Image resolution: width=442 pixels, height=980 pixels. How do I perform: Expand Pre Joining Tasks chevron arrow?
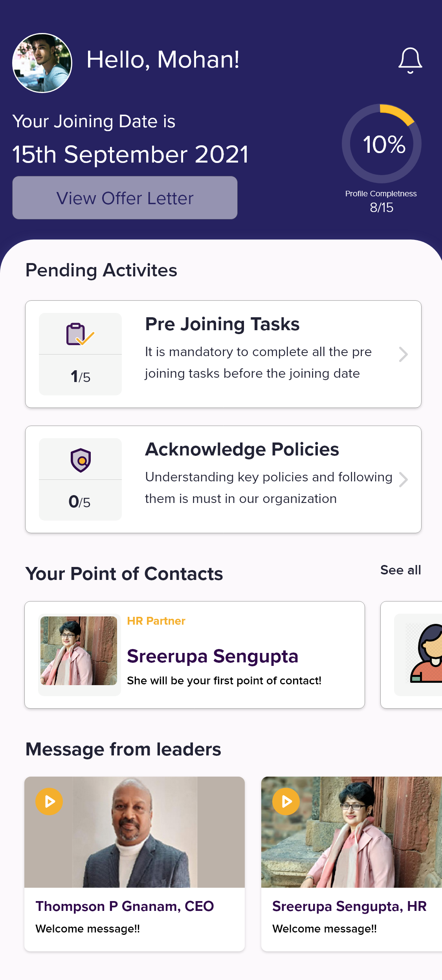403,354
